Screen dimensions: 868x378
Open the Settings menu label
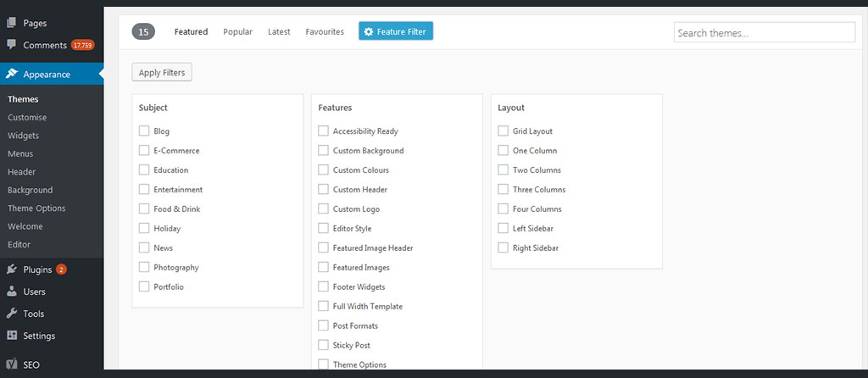(x=39, y=336)
